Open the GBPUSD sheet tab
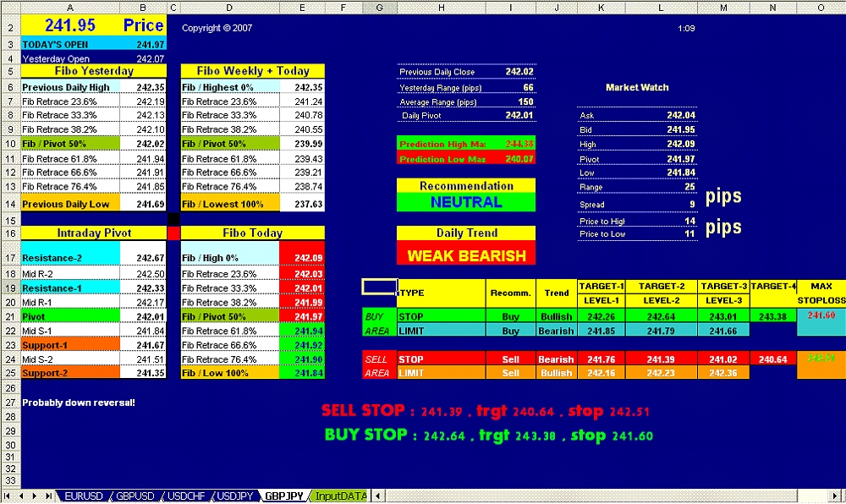Image resolution: width=846 pixels, height=504 pixels. point(136,496)
